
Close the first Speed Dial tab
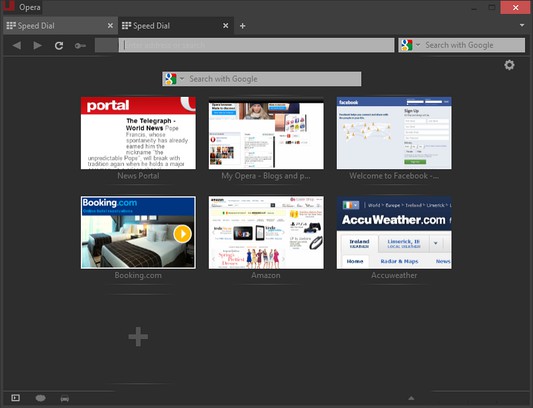(x=110, y=26)
